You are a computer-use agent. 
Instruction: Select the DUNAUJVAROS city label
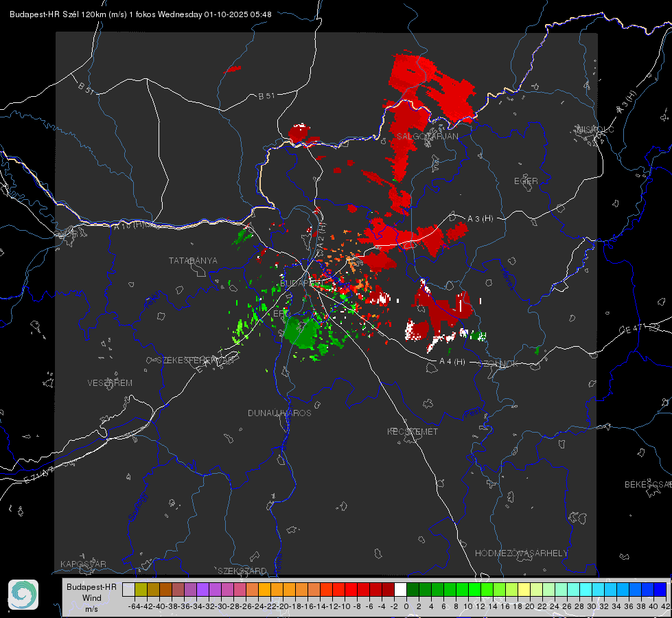tap(279, 413)
